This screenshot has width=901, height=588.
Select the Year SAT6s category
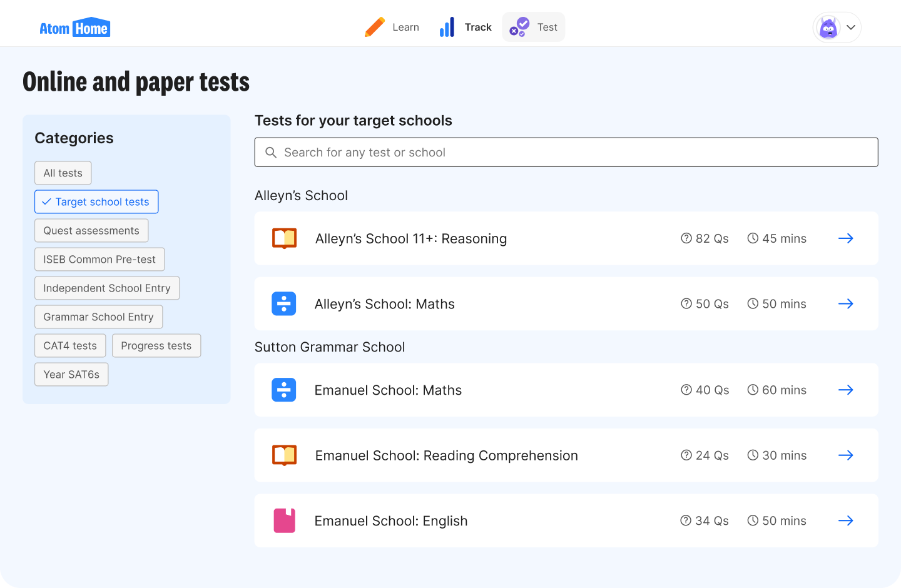(71, 375)
